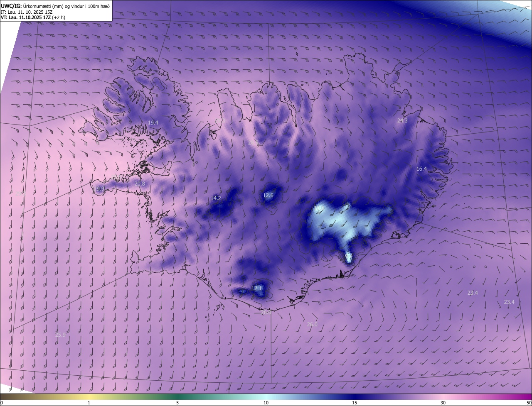Click the 1 tick label on the colorbar
This screenshot has height=406, width=532.
point(89,403)
